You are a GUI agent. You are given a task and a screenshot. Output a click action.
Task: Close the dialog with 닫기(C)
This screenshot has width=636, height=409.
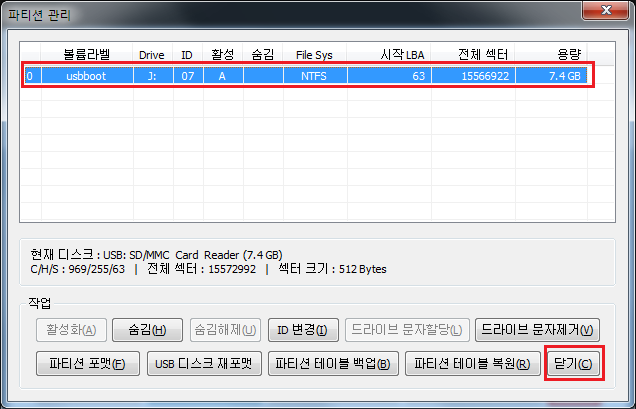click(574, 363)
